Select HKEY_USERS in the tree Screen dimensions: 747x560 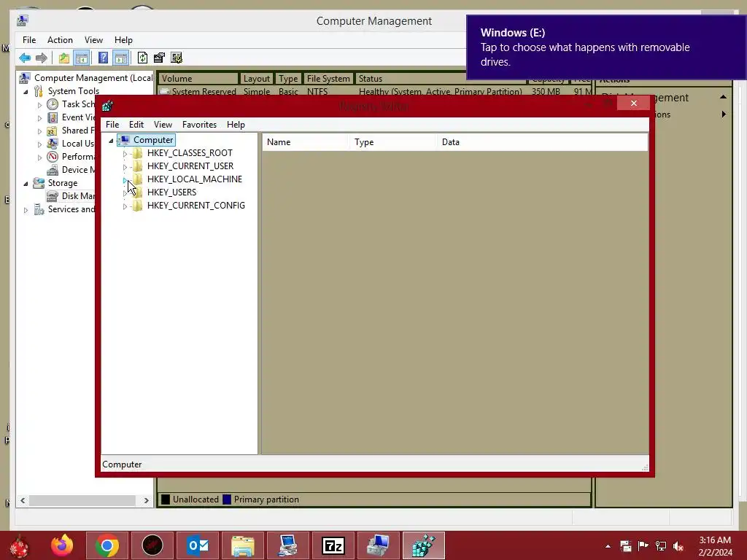(171, 192)
